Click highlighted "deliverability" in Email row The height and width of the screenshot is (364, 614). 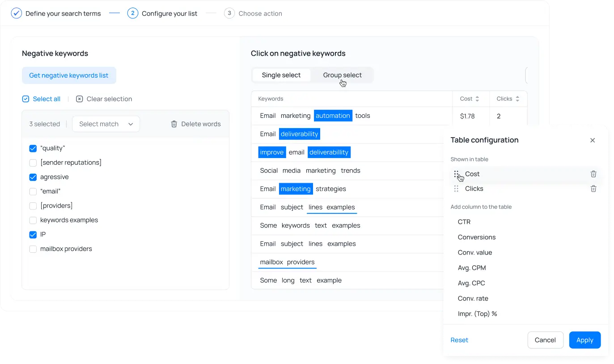[x=300, y=134]
